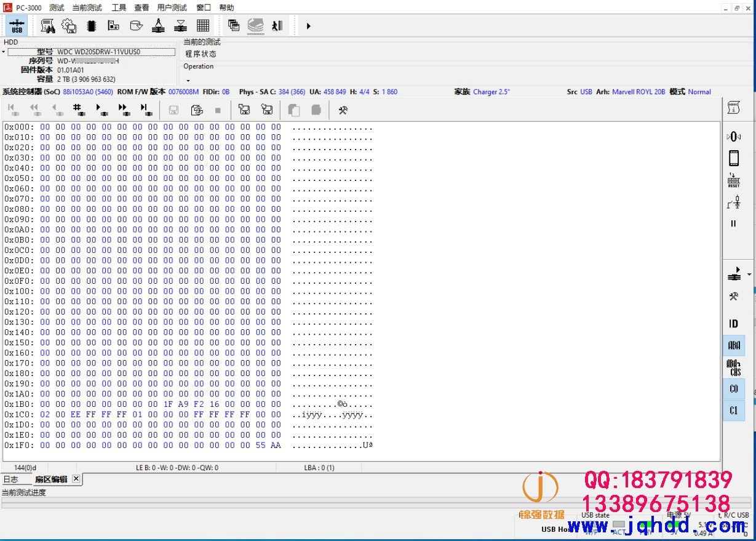Click the heads-on-platter test icon
The height and width of the screenshot is (541, 756).
pyautogui.click(x=158, y=26)
